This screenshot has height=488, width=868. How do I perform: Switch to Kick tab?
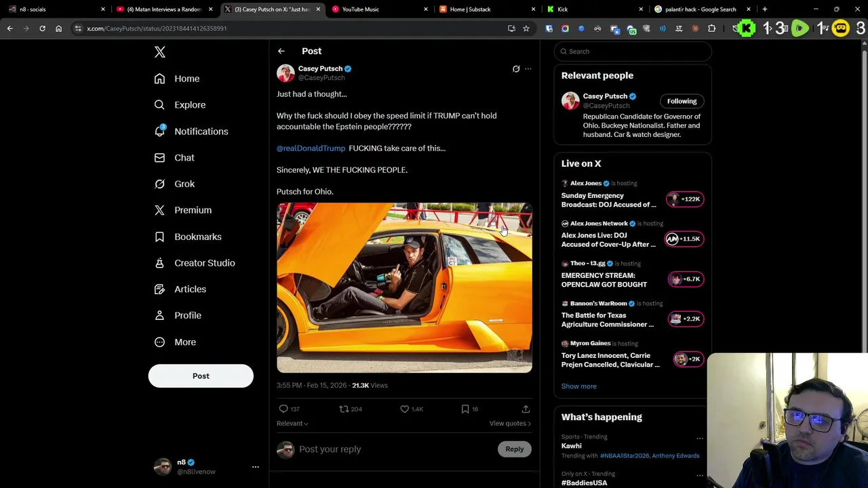tap(594, 9)
